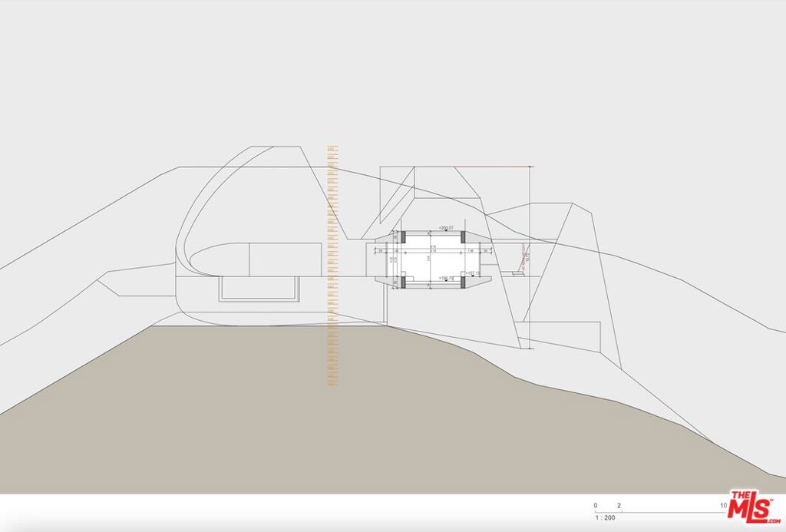
Task: Click the '10' mark on the scale bar
Action: [723, 505]
